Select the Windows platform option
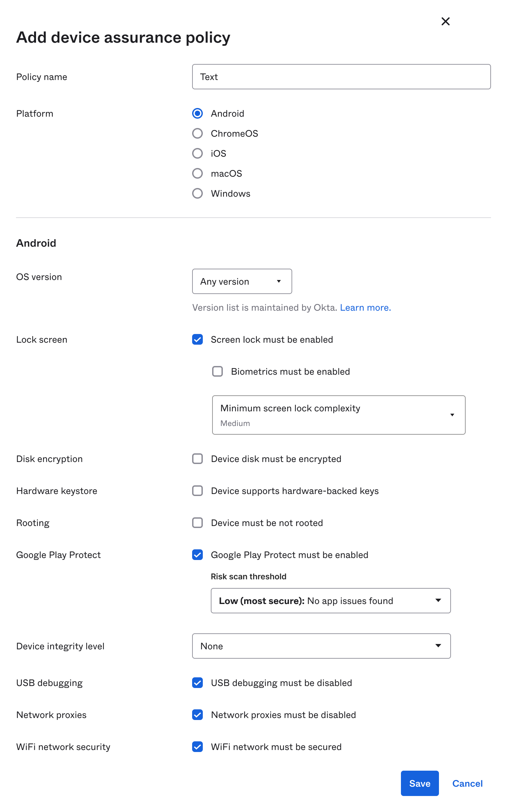The height and width of the screenshot is (812, 507). click(197, 193)
